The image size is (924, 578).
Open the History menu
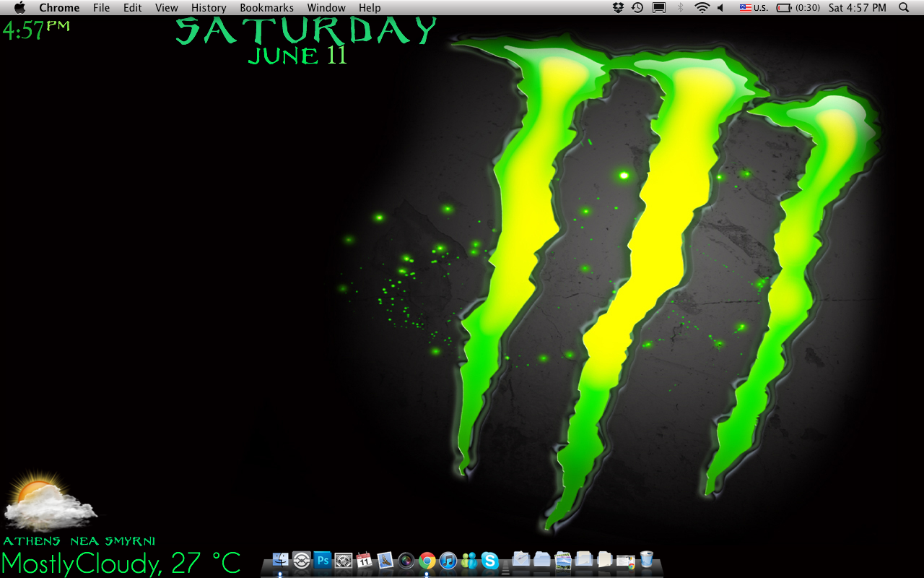(x=209, y=7)
